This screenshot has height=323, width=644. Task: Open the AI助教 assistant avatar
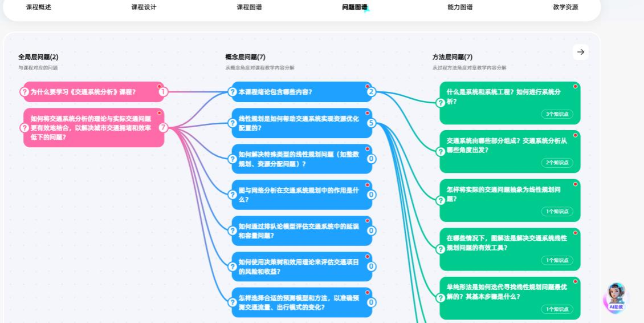click(616, 296)
